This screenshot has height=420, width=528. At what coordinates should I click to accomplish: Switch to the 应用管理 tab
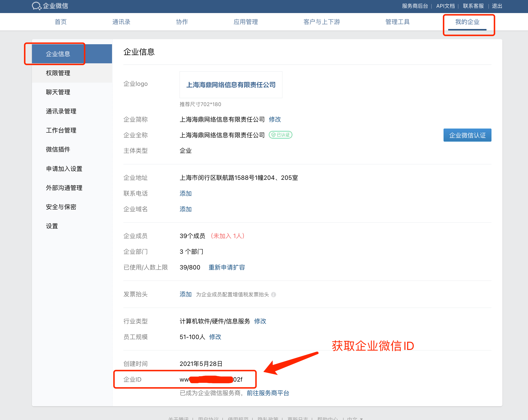point(246,22)
